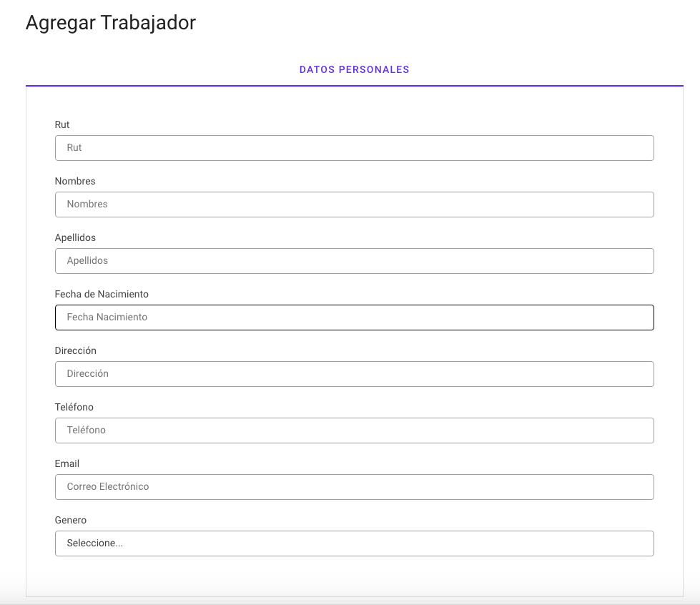Click the Dirección label text
The height and width of the screenshot is (605, 700).
pyautogui.click(x=75, y=351)
